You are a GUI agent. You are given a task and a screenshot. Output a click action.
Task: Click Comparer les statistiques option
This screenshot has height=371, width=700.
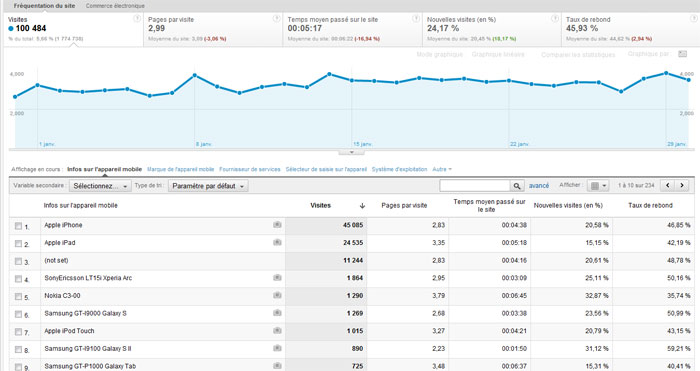578,54
